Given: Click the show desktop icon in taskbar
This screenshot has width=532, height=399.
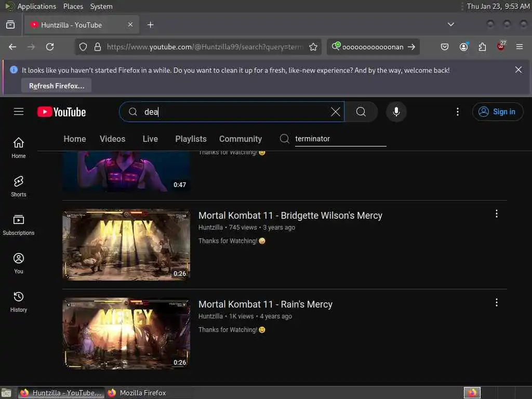Looking at the screenshot, I should click(x=6, y=393).
